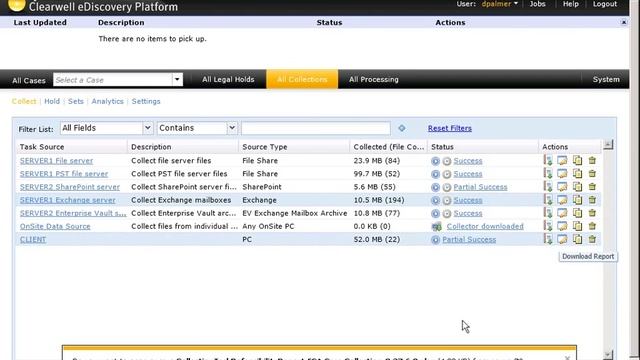This screenshot has height=360, width=640.
Task: Copy the OnSite Data Source task
Action: coord(577,226)
